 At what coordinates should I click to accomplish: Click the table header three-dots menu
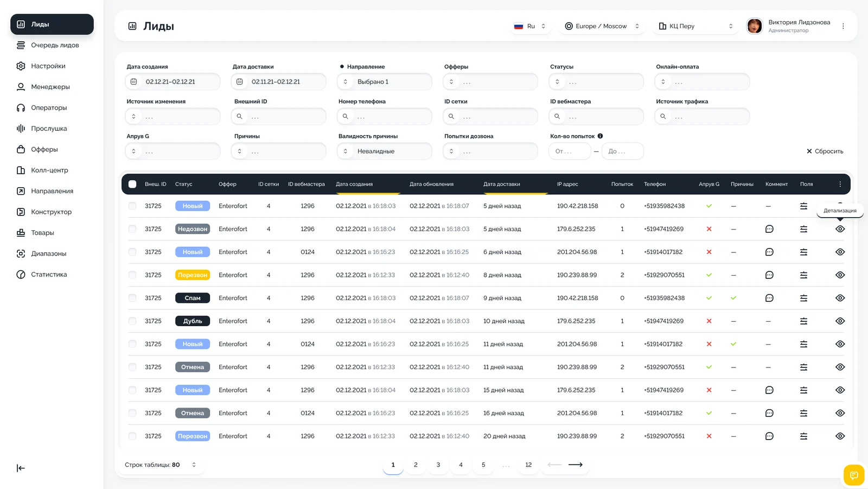tap(840, 184)
